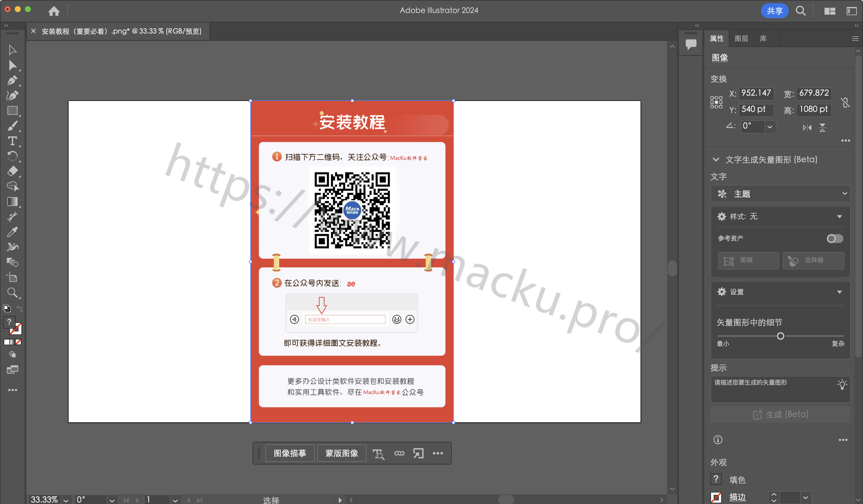Click the 生成 (Beta) button
Image resolution: width=863 pixels, height=504 pixels.
(780, 414)
